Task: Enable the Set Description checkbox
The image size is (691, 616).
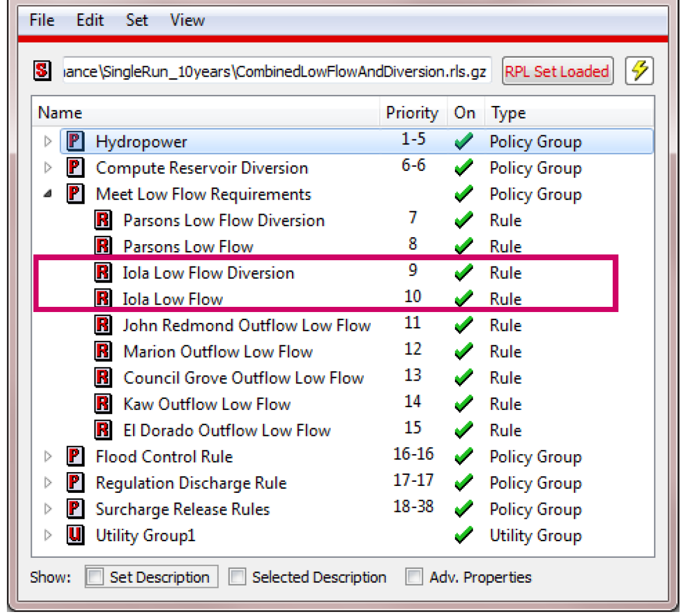Action: 95,577
